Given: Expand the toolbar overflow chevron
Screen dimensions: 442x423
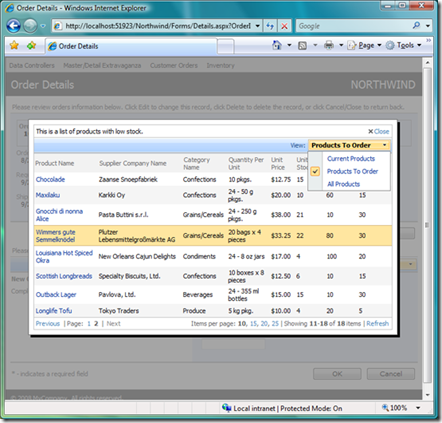Looking at the screenshot, I should pos(429,40).
